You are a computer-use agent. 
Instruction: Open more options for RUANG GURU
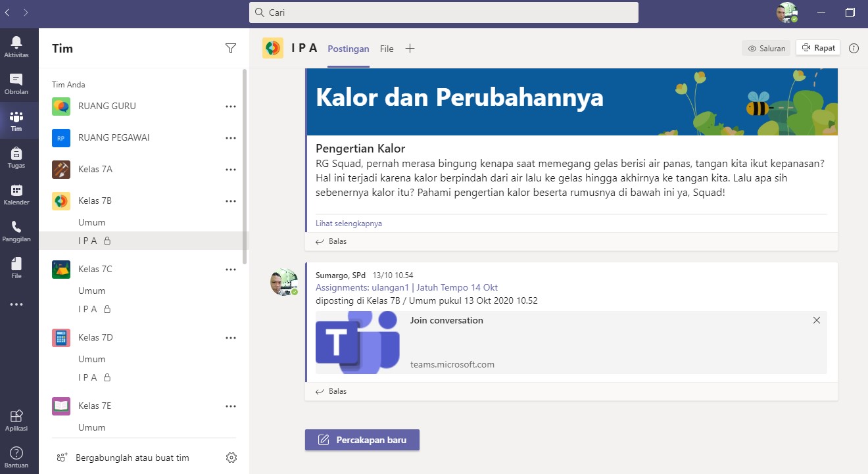(x=231, y=107)
